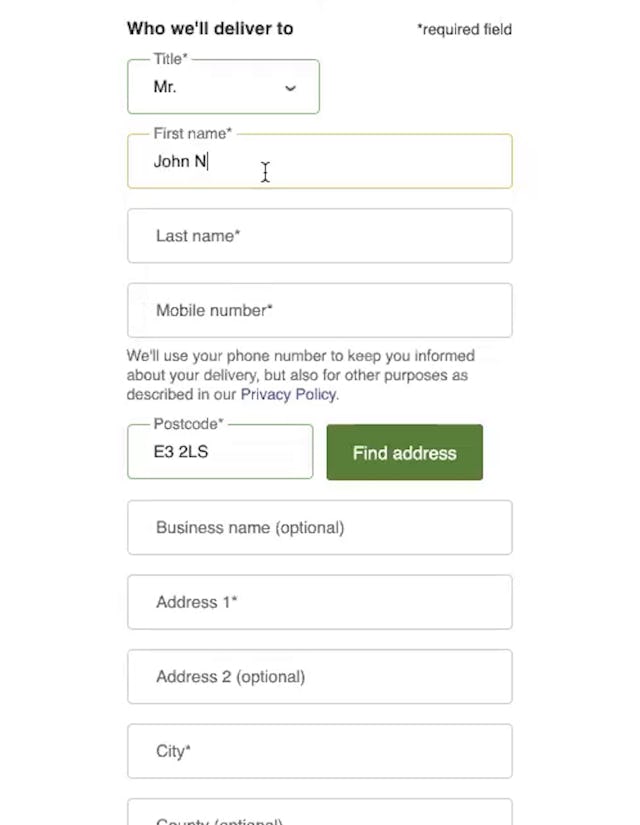
Task: Expand the Title selector chevron
Action: [290, 88]
